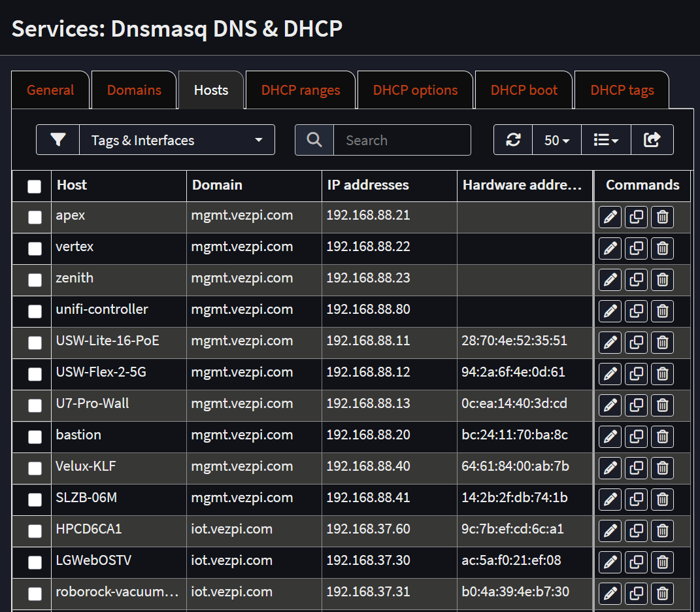The width and height of the screenshot is (700, 612).
Task: Delete the Velux-KLF host entry
Action: point(662,468)
